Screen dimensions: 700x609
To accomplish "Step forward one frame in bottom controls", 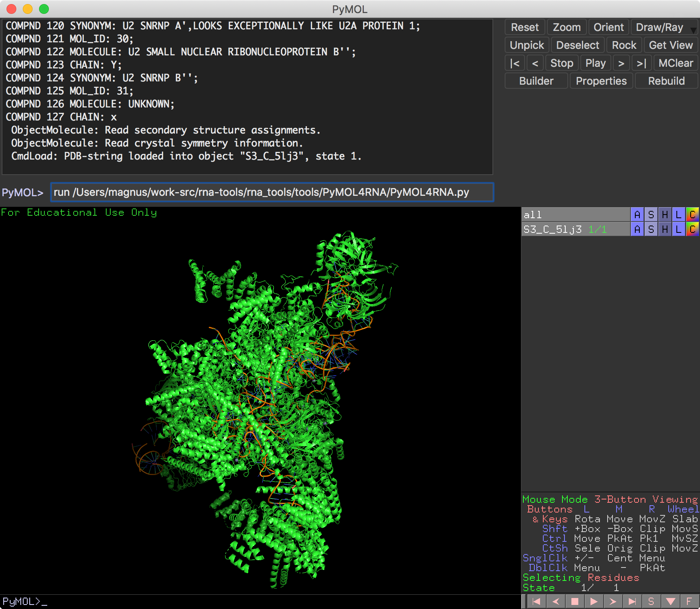I will (613, 601).
